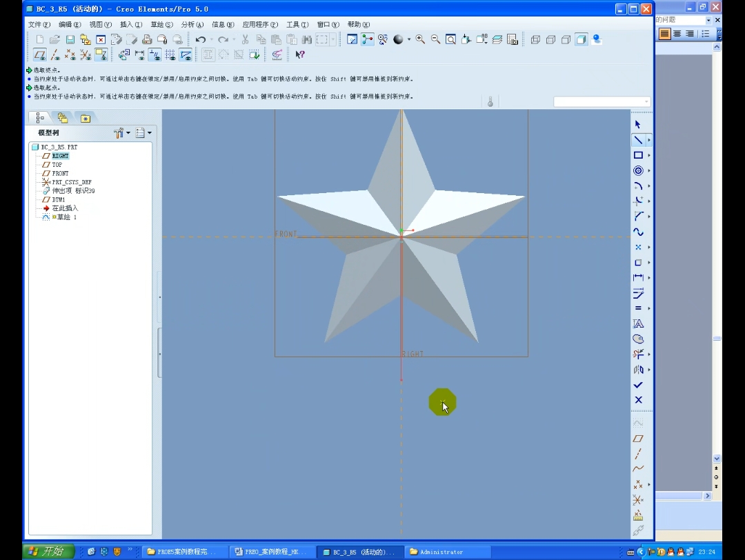Select the Trim sketch tool
This screenshot has height=560, width=745.
[637, 354]
